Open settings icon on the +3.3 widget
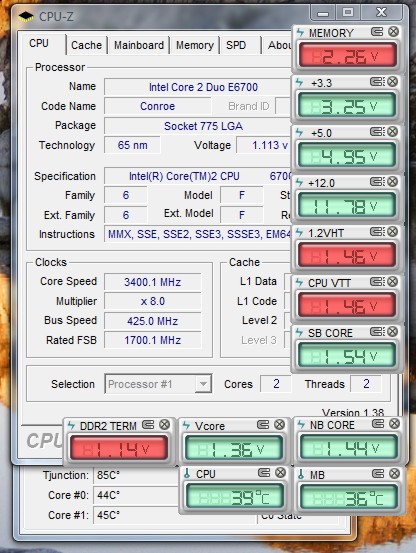 click(377, 82)
